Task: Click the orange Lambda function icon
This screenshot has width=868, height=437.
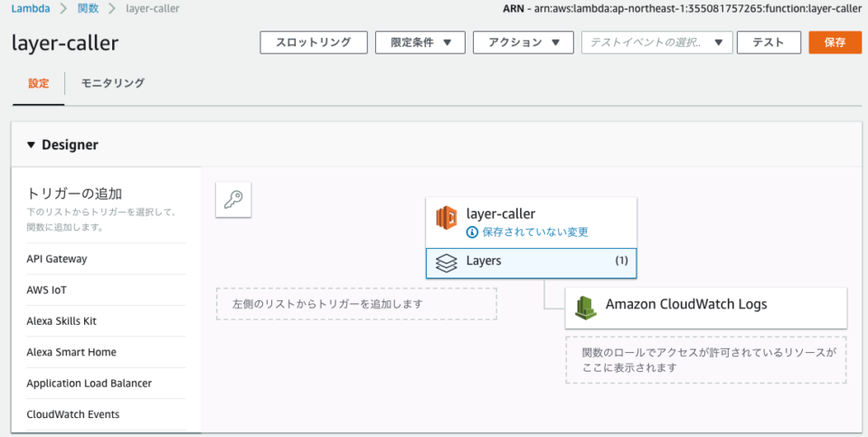Action: click(446, 218)
